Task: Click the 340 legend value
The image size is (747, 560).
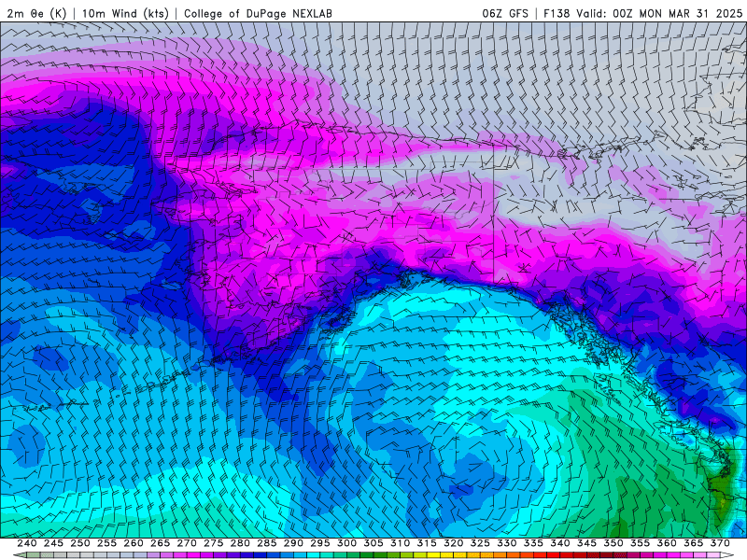Action: coord(560,543)
